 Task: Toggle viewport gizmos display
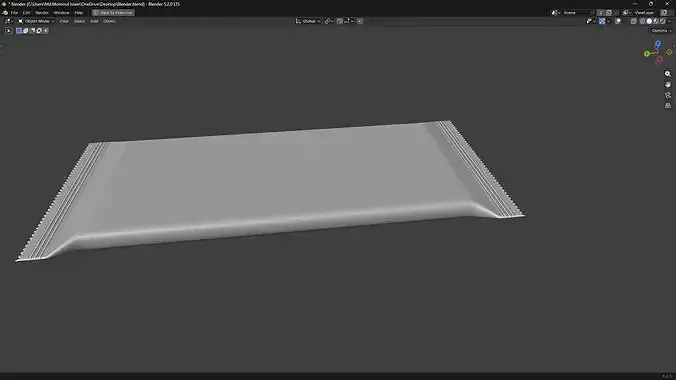[602, 21]
